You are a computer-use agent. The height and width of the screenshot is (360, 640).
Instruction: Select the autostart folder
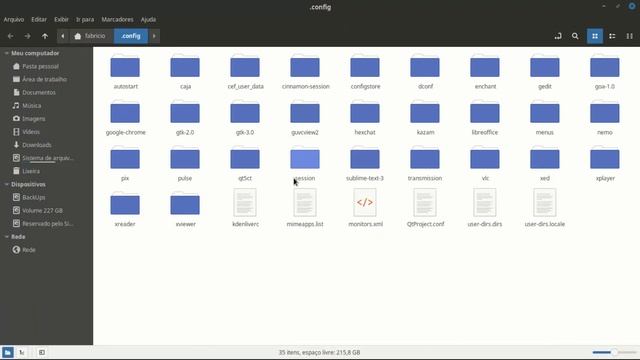click(125, 72)
